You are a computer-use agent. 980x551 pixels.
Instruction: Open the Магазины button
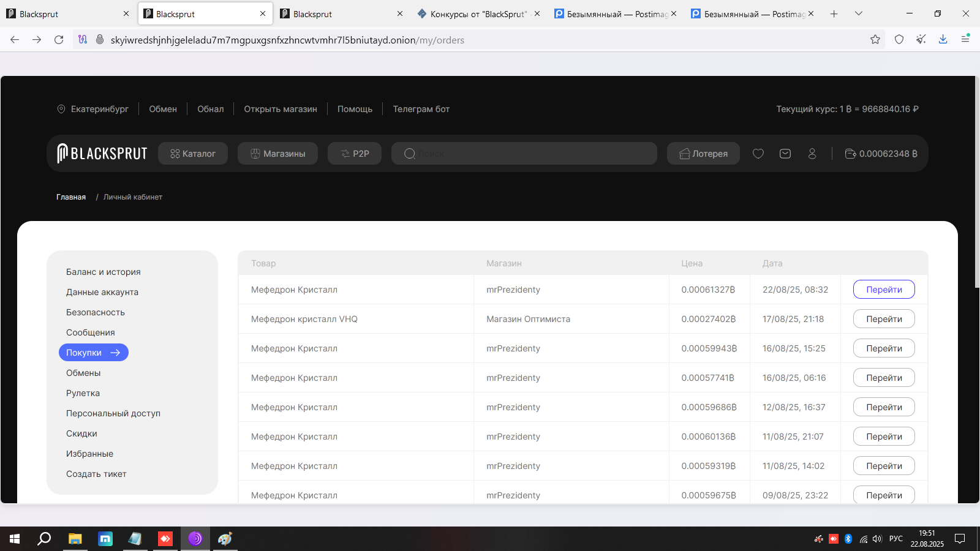(x=277, y=154)
